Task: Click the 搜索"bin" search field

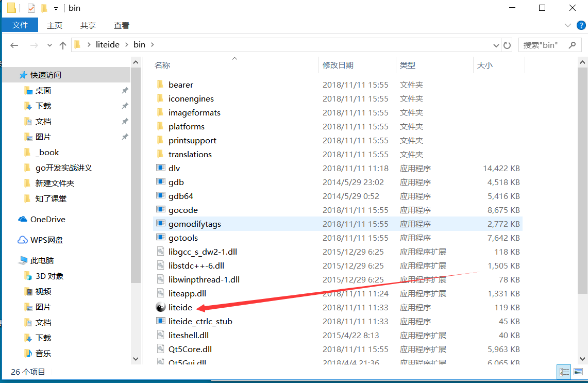Action: [x=544, y=45]
